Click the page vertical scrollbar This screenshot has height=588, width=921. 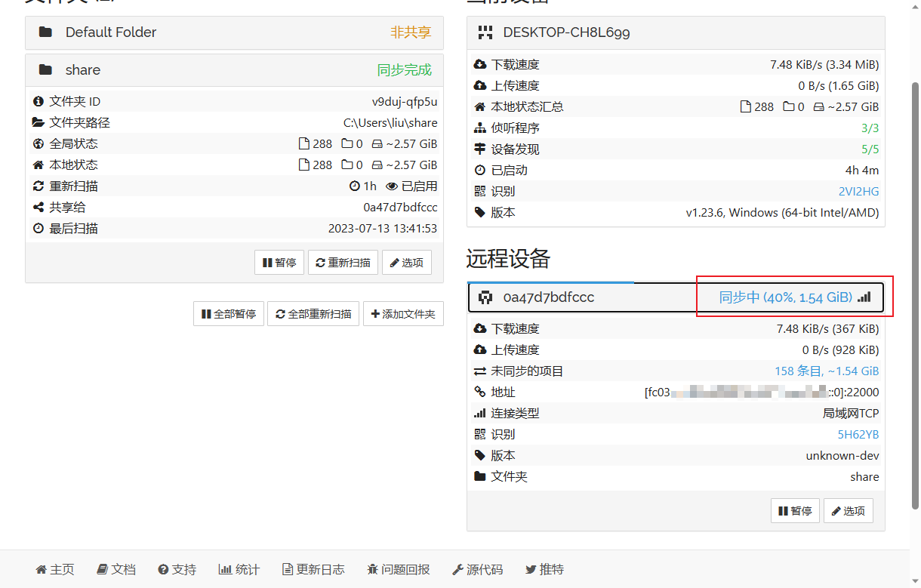pos(916,294)
